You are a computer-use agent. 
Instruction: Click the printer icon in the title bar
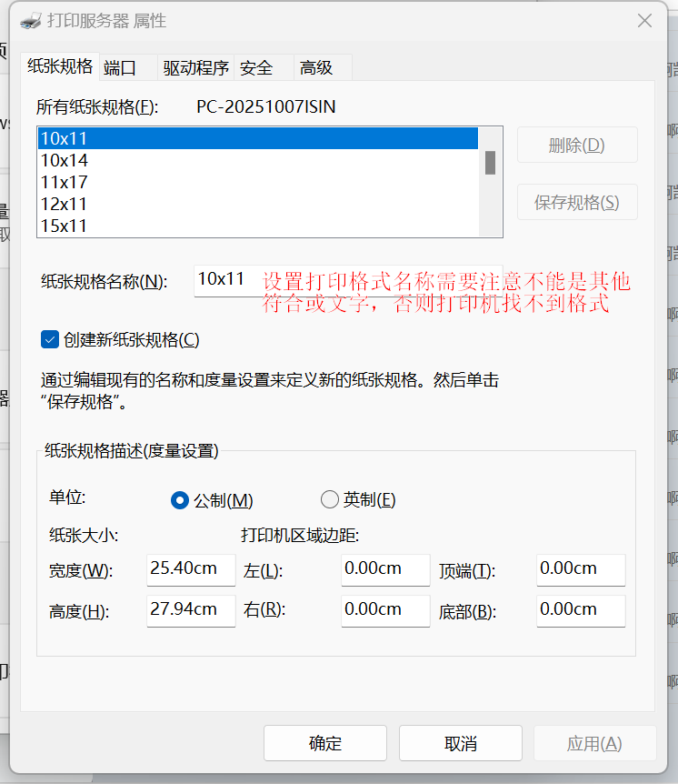(31, 22)
